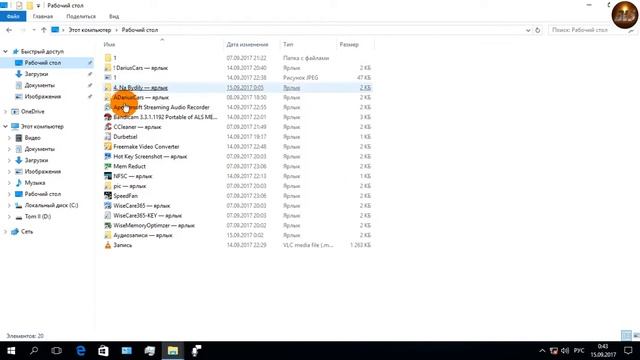This screenshot has height=360, width=640.
Task: Expand the OneDrive tree node
Action: click(x=5, y=111)
